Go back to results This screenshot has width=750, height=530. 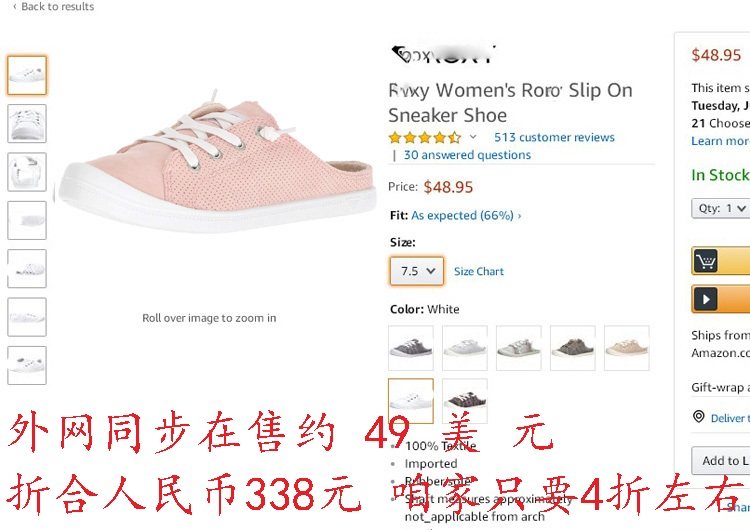[54, 7]
